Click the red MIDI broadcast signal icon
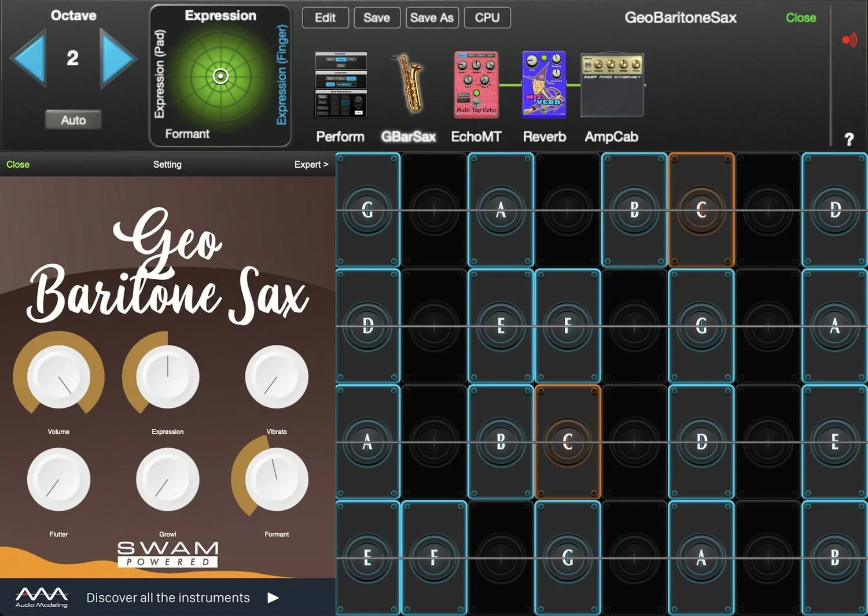 [849, 40]
